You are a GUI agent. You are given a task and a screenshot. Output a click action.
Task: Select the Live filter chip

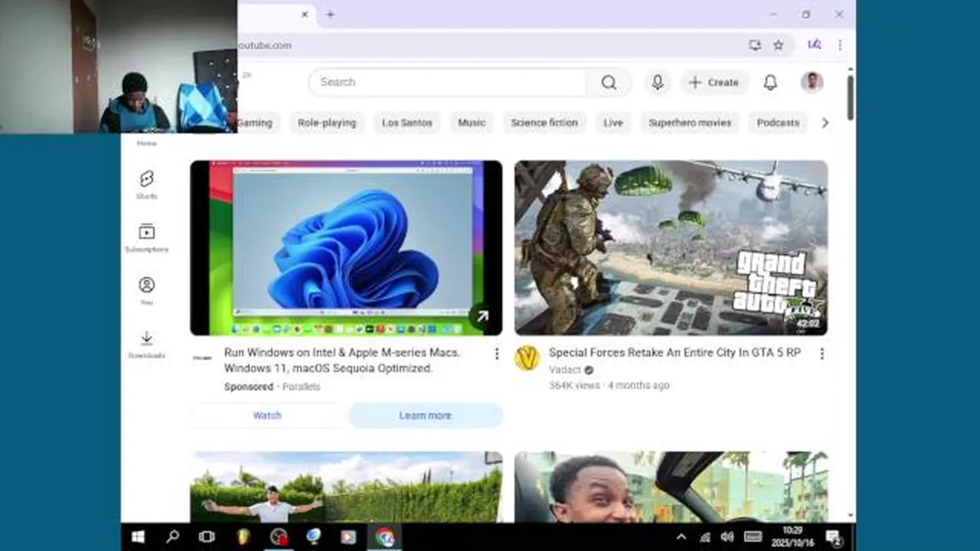(613, 122)
